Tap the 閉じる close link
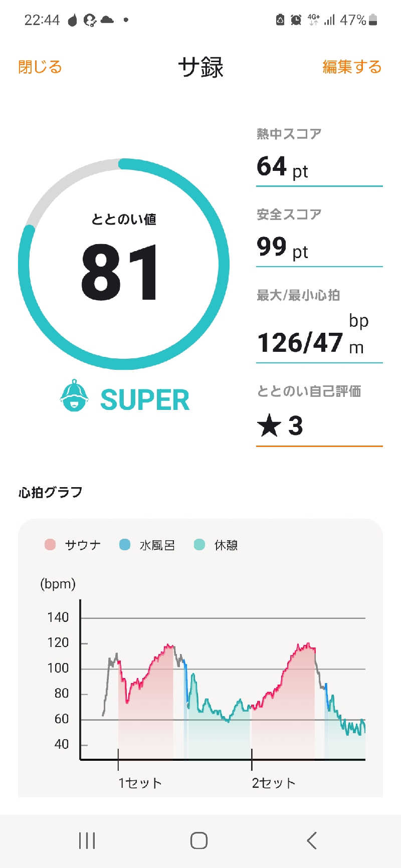The image size is (401, 868). [x=40, y=67]
